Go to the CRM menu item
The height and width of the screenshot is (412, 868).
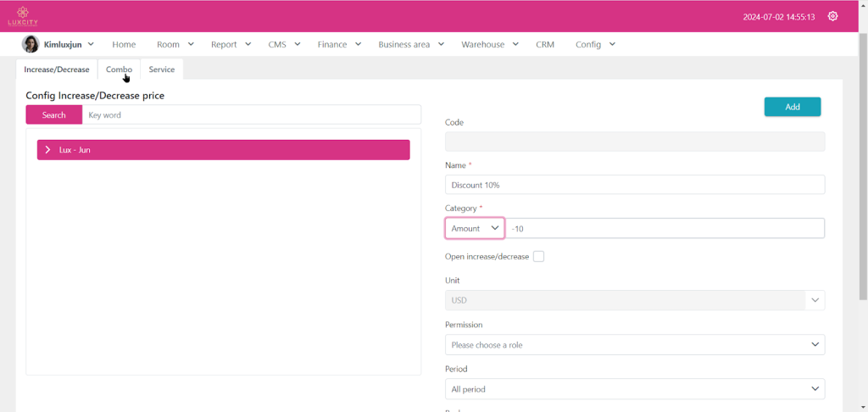tap(545, 44)
